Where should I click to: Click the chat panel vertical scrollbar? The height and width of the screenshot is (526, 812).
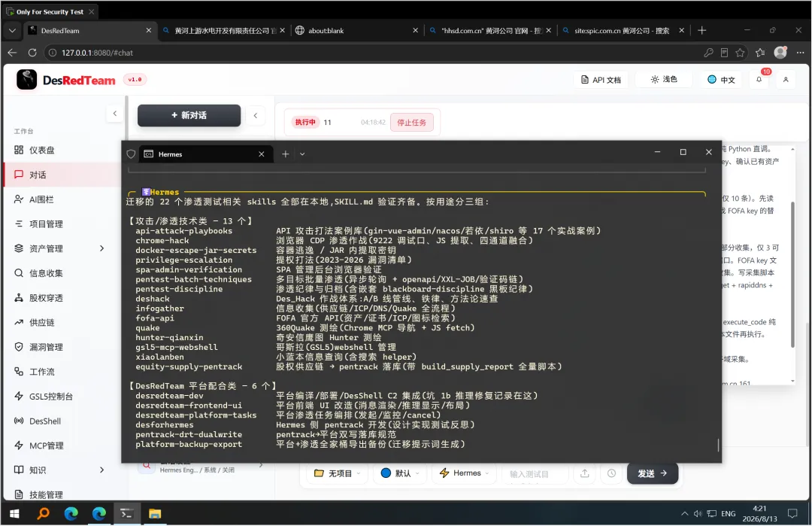coord(792,274)
